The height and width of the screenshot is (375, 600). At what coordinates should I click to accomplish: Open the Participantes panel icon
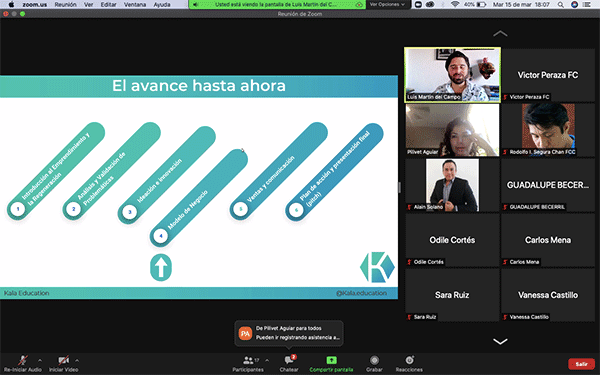[248, 360]
